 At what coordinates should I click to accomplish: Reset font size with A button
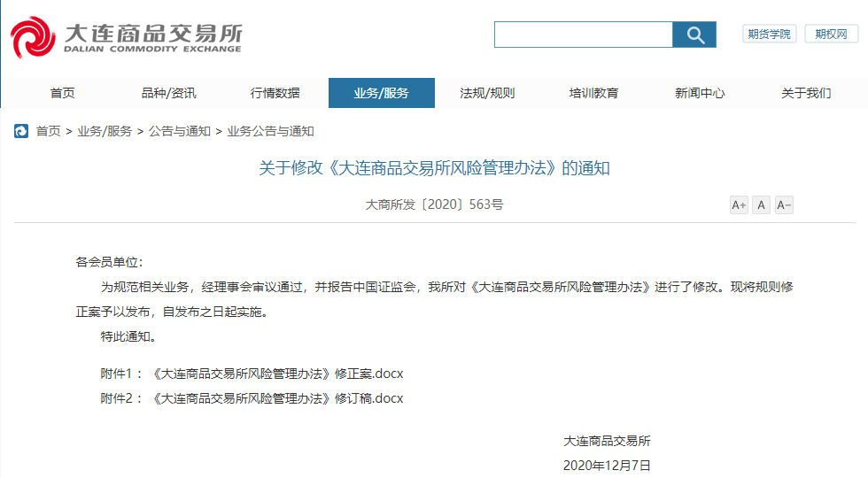point(761,205)
